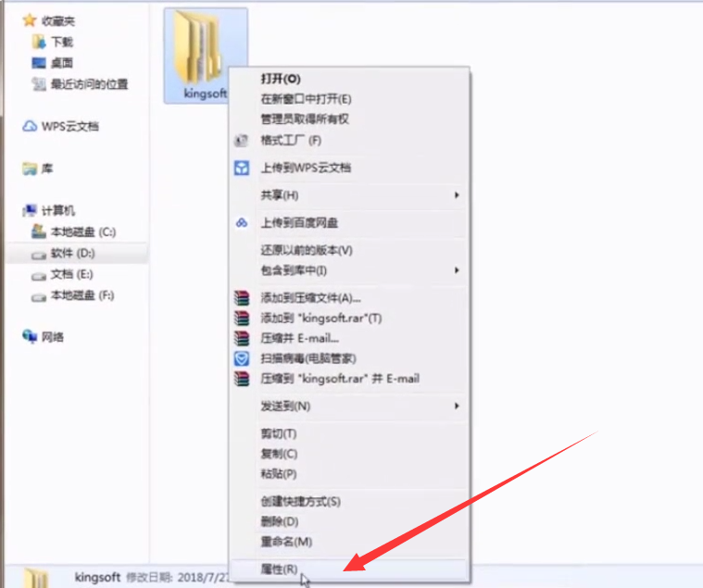Click the Desktop icon in sidebar
The width and height of the screenshot is (703, 588).
(39, 63)
